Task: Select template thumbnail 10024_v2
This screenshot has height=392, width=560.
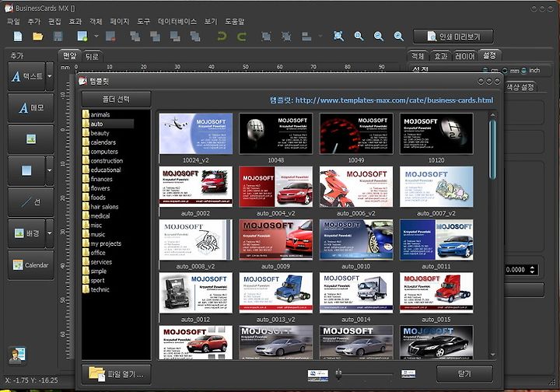Action: (x=196, y=135)
